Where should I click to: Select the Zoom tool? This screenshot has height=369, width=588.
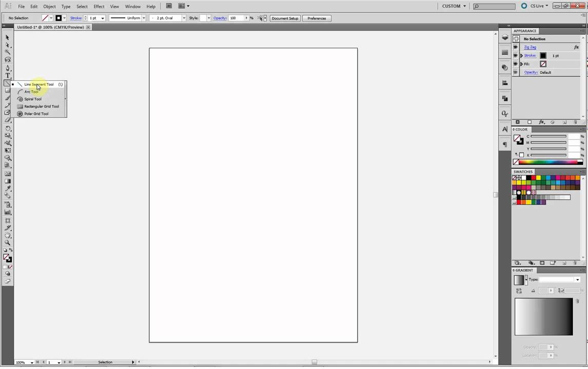[7, 242]
